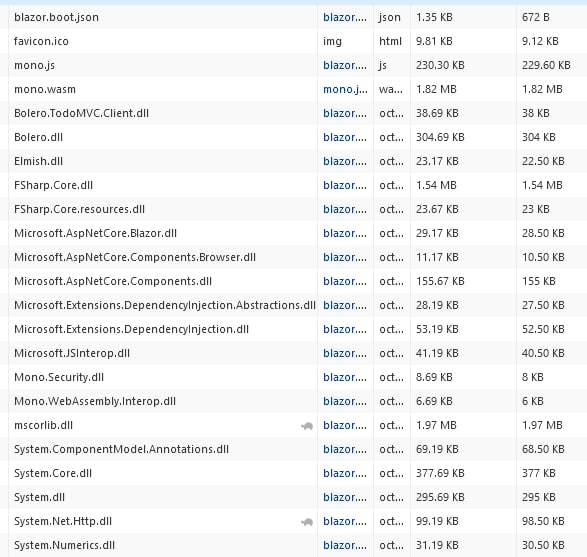Screen dimensions: 587x557
Task: Click the html type cell for favicon.ico
Action: (390, 41)
